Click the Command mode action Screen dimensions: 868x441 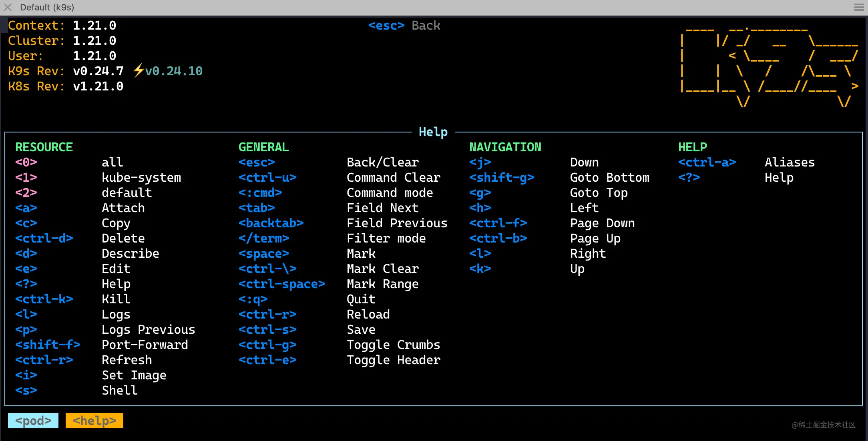pos(390,193)
